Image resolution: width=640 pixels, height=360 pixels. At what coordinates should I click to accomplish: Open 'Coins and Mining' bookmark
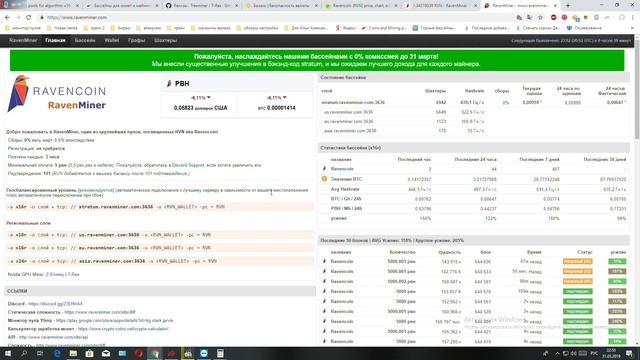(x=384, y=28)
